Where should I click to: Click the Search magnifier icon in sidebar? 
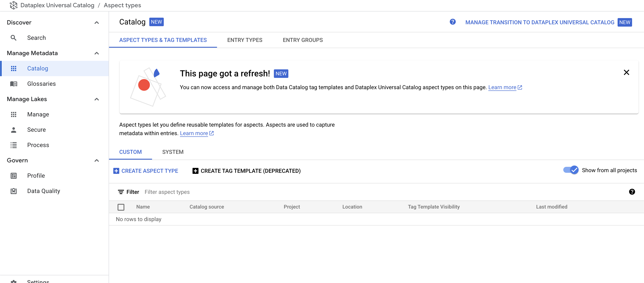click(x=13, y=38)
